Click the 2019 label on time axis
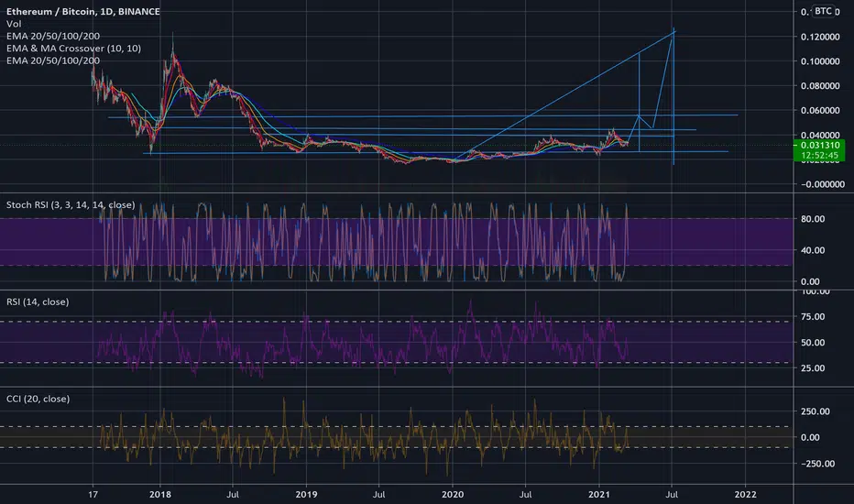The width and height of the screenshot is (854, 504). pos(306,495)
